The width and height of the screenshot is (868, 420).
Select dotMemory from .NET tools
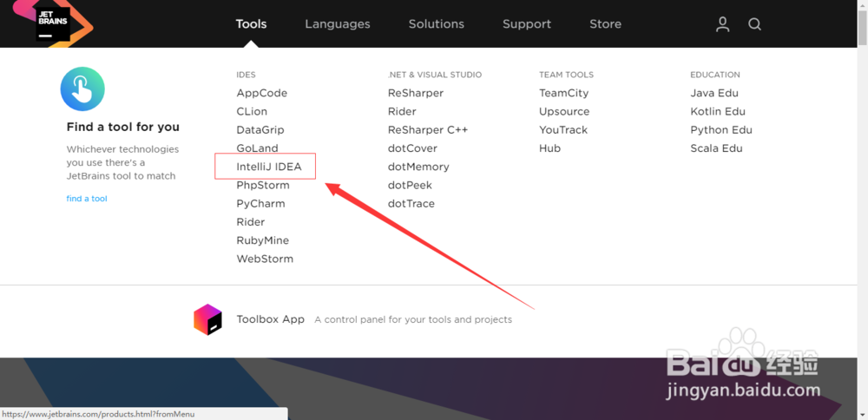pyautogui.click(x=418, y=167)
